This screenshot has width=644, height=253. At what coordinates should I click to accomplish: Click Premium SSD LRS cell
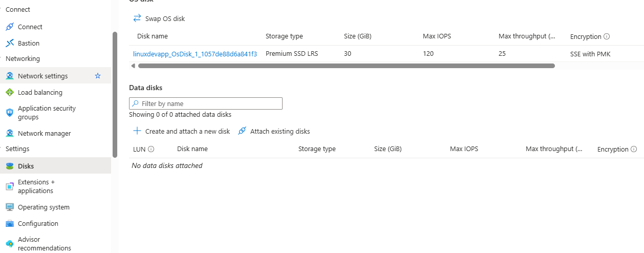tap(292, 53)
